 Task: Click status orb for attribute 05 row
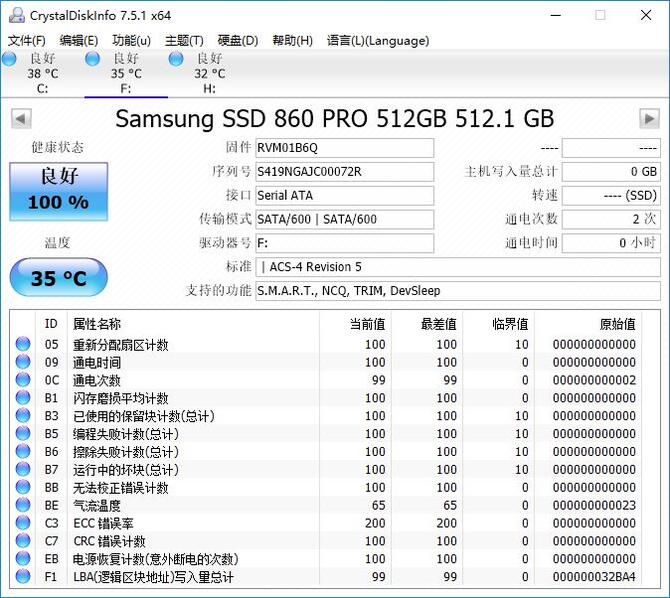click(x=23, y=345)
